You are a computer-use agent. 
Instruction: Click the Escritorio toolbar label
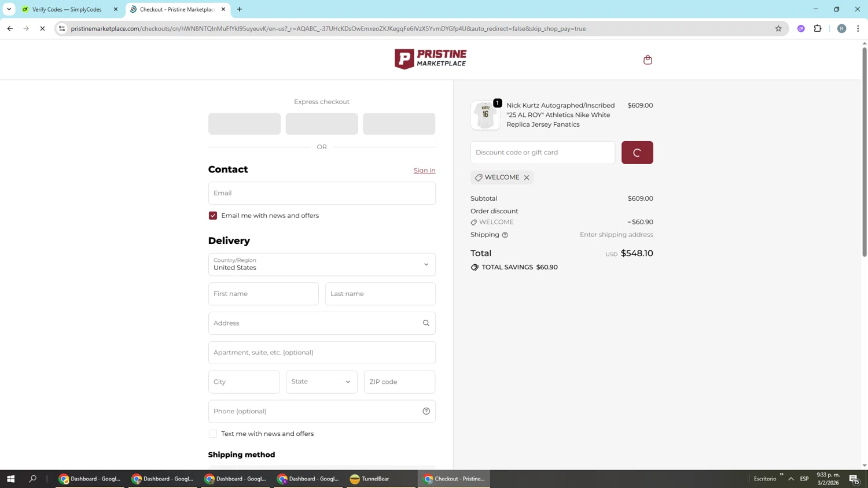[765, 479]
